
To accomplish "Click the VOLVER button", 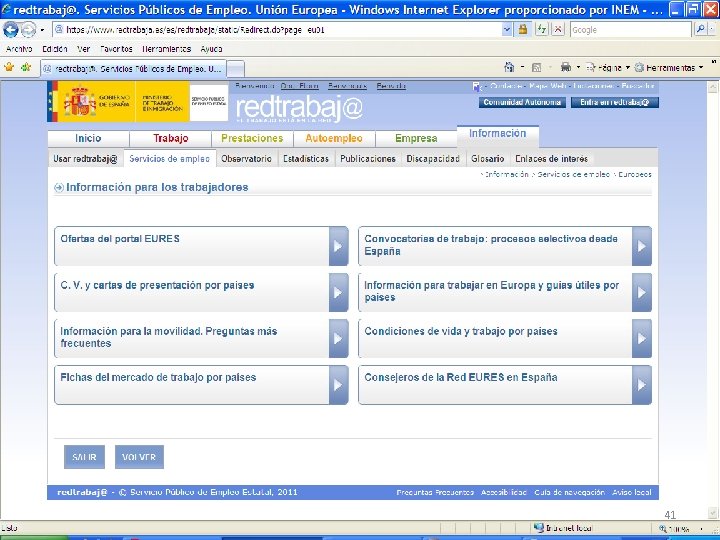I will [x=139, y=457].
